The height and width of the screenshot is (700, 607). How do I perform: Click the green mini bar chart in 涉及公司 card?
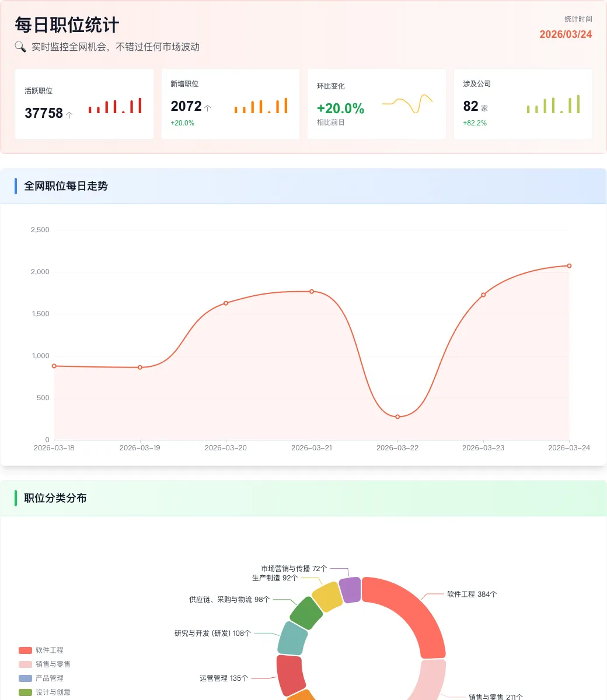pos(553,104)
